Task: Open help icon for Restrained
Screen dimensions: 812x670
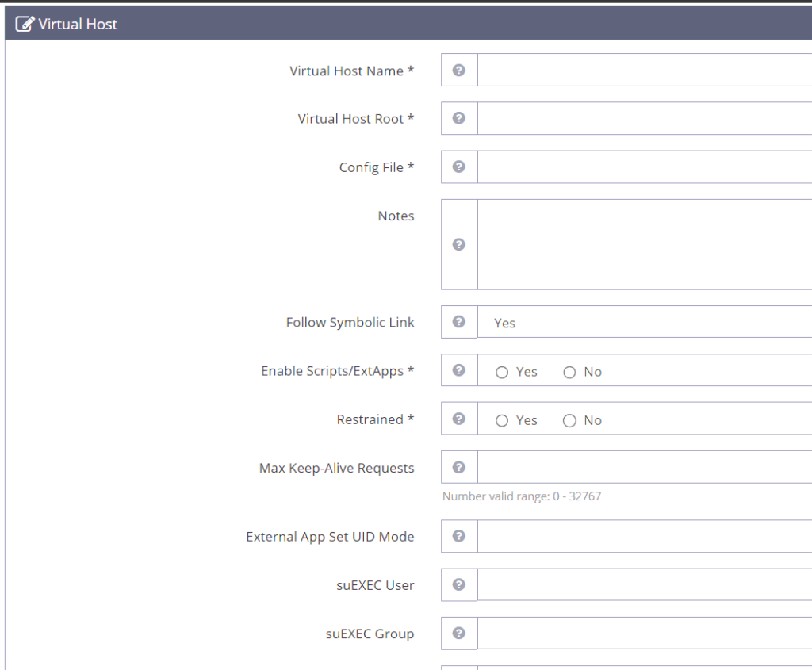Action: (459, 419)
